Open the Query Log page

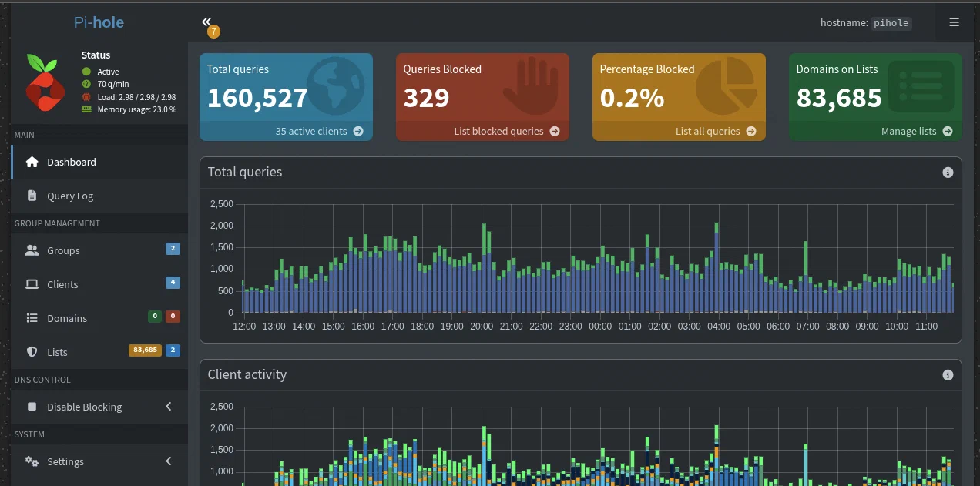coord(69,196)
